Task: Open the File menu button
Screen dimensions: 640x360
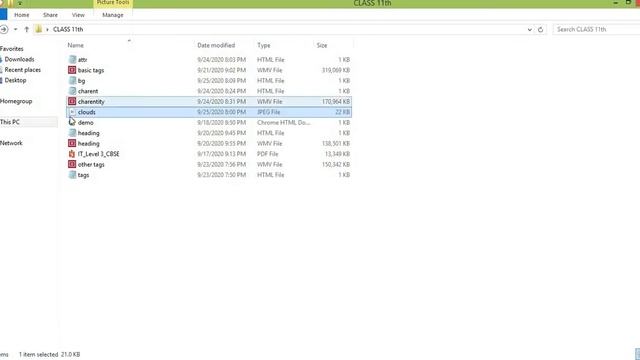Action: tap(3, 15)
